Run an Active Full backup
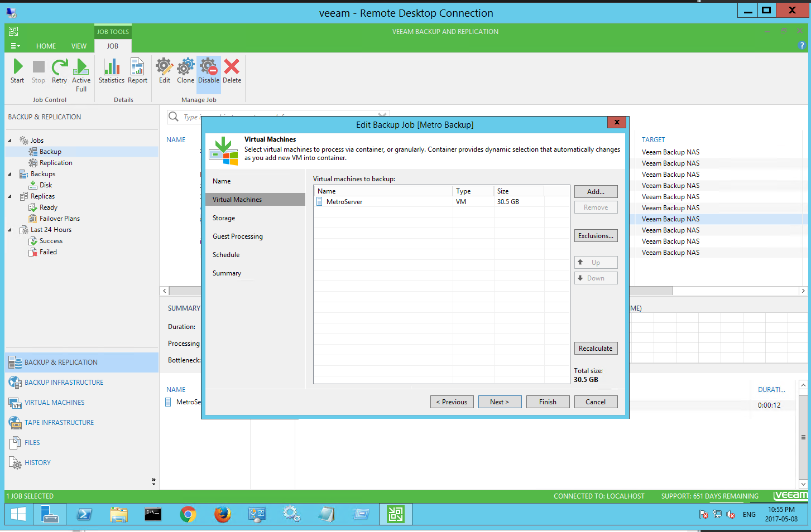The image size is (811, 532). [81, 75]
